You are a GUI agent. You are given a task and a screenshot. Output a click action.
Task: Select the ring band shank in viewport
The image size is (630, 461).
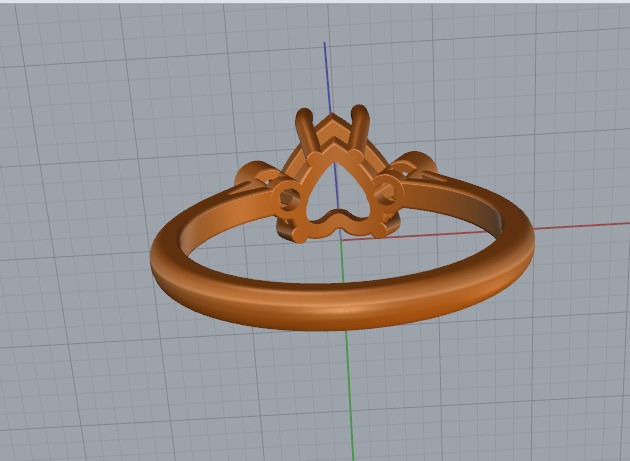[342, 305]
